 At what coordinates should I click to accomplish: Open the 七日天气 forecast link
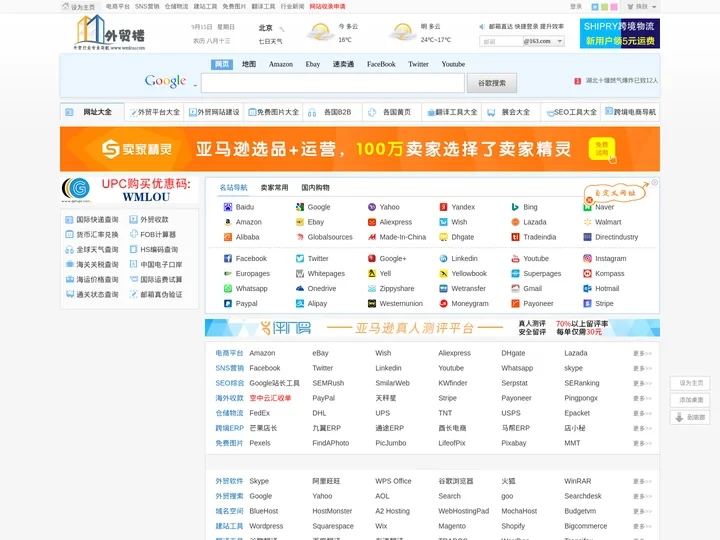coord(270,41)
